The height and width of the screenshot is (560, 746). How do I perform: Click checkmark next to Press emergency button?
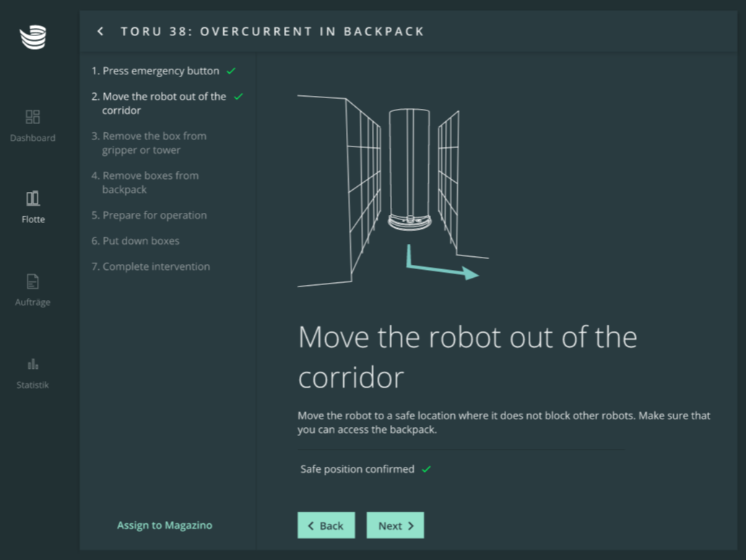point(231,71)
